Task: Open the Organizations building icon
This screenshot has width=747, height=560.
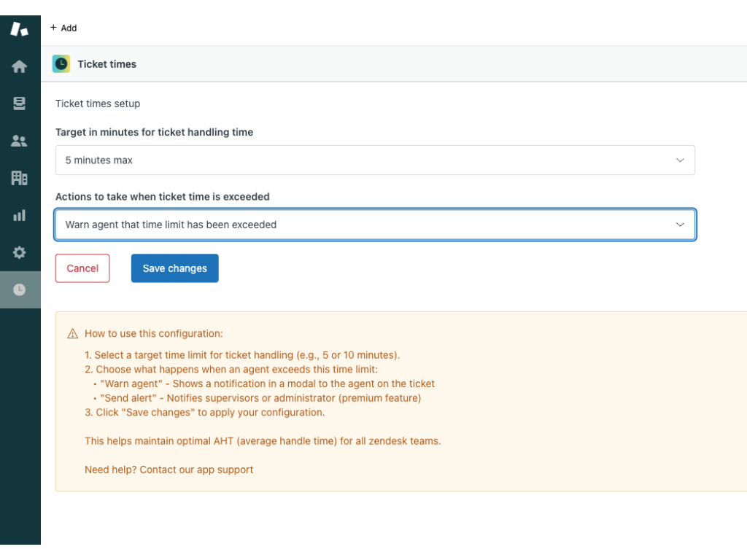Action: tap(20, 178)
